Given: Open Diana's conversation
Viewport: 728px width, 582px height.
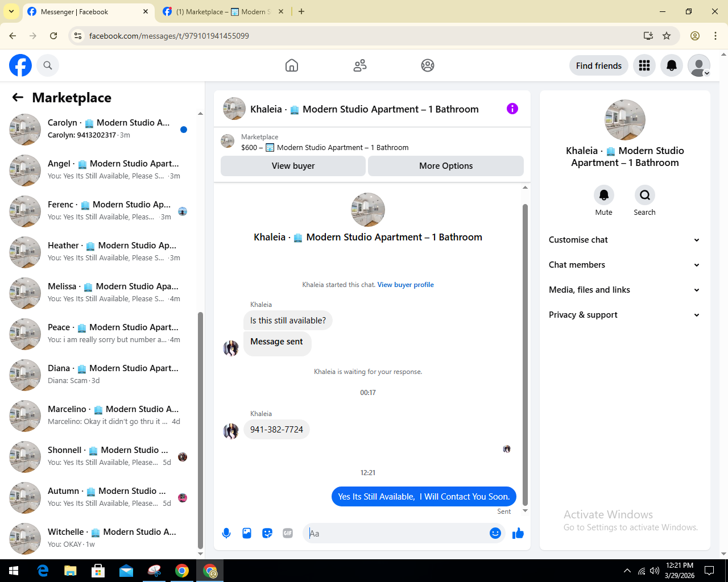Looking at the screenshot, I should click(x=100, y=375).
